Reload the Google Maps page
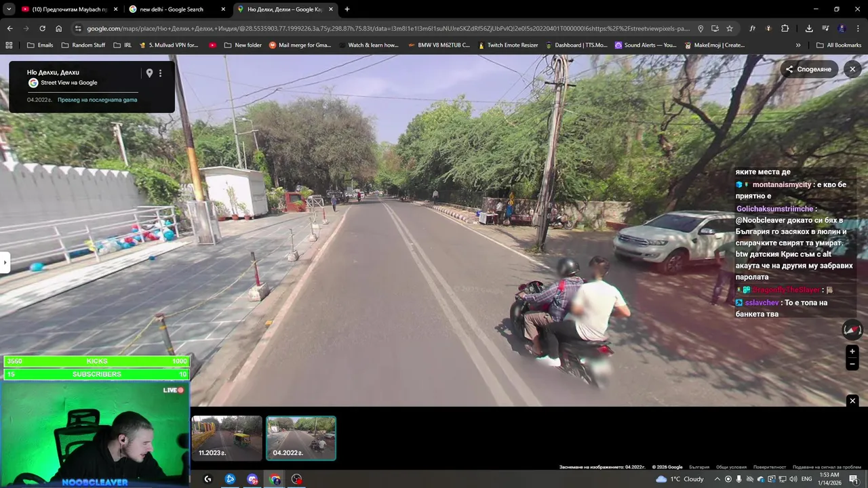Viewport: 868px width, 488px height. click(x=42, y=28)
